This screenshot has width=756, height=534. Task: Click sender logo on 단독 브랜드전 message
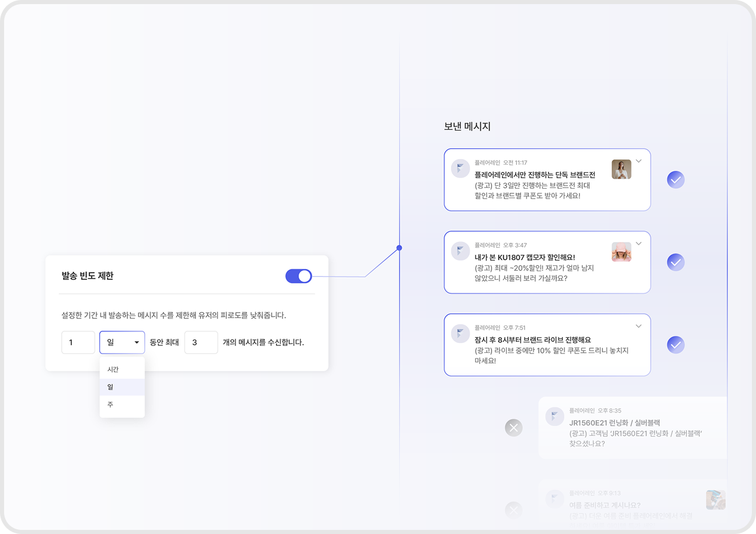point(460,169)
